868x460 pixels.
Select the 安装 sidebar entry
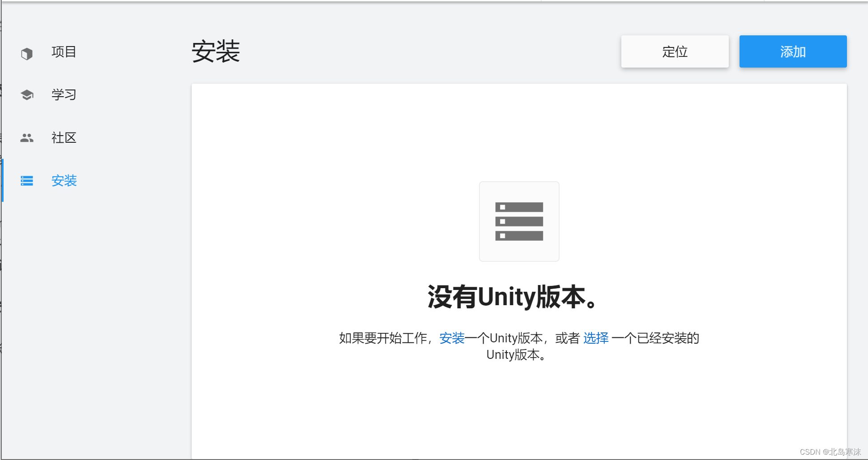click(x=64, y=180)
